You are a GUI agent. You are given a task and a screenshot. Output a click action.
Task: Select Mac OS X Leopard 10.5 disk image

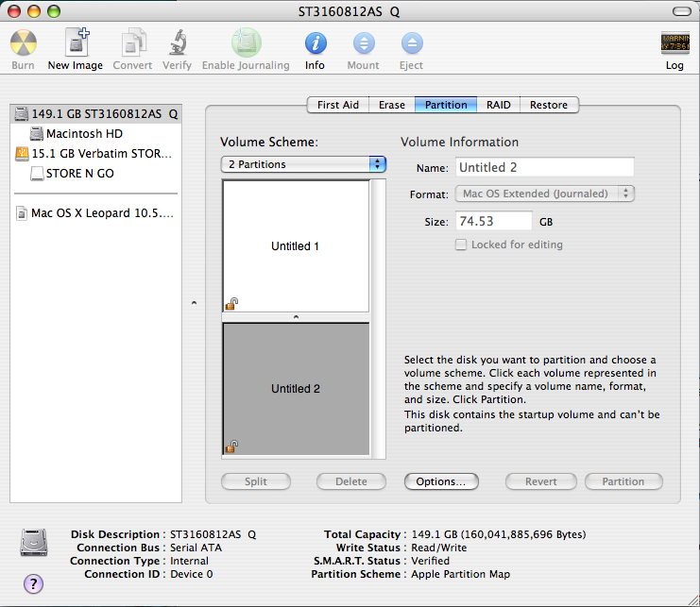[x=94, y=212]
